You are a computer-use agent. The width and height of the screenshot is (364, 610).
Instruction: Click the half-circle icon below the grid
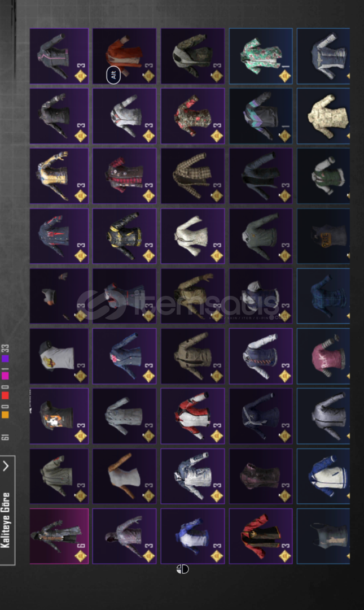pos(182,569)
